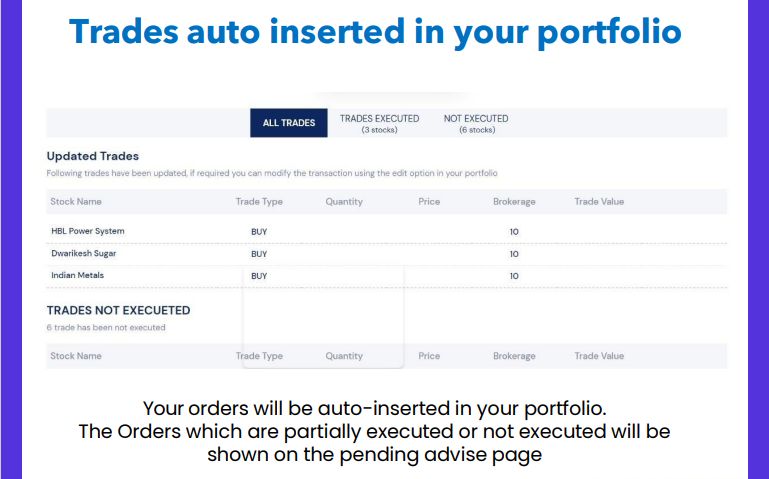Click the TRADES NOT EXECUETED section heading
Viewport: 769px width, 479px height.
[118, 310]
